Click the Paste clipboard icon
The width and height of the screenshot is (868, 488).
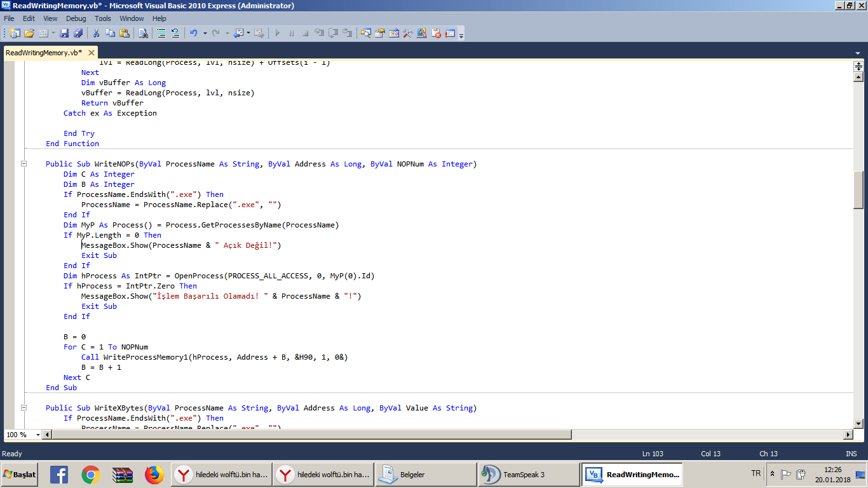[125, 33]
